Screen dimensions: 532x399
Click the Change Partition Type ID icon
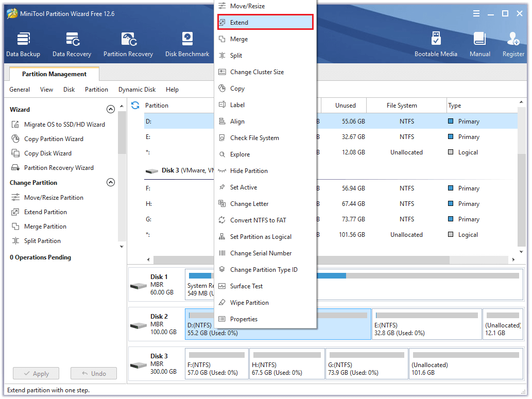222,269
